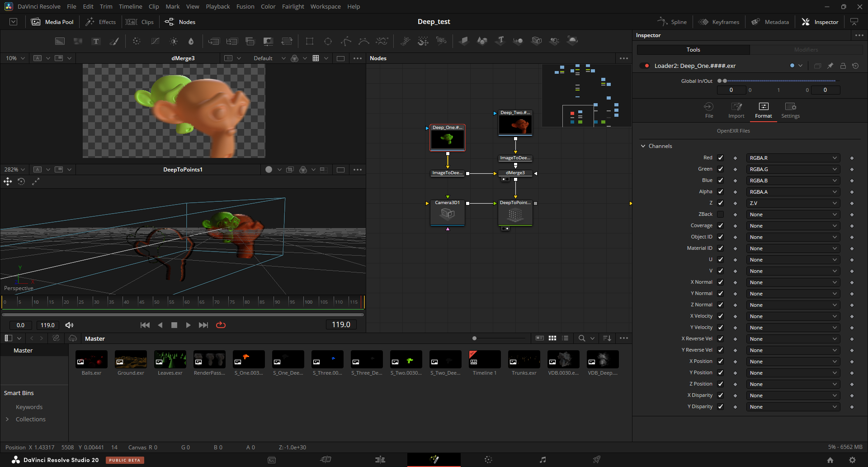Mute audio with the speaker icon

pos(69,325)
